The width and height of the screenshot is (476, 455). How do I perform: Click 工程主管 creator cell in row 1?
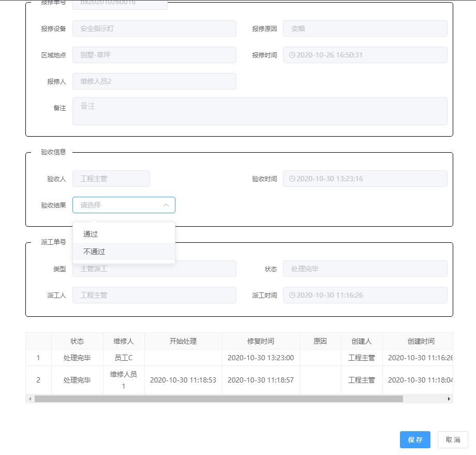[x=362, y=358]
